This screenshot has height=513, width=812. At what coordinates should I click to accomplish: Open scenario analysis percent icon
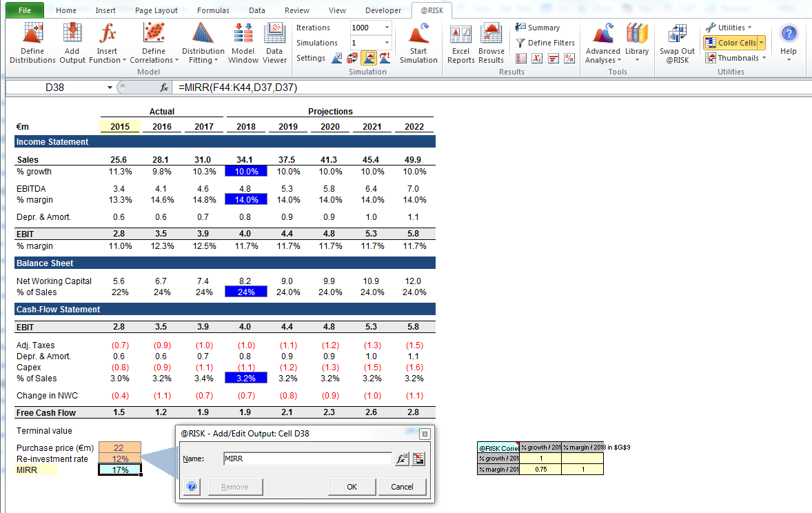pos(569,58)
